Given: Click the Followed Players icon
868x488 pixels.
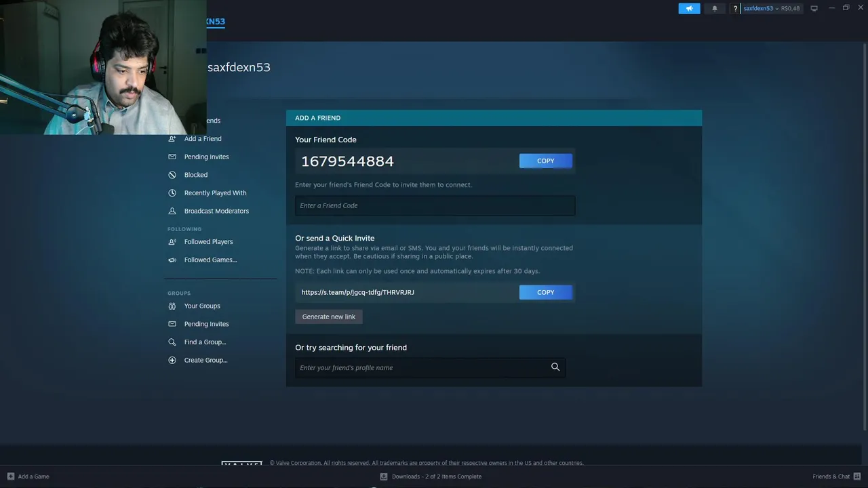Looking at the screenshot, I should (x=172, y=242).
